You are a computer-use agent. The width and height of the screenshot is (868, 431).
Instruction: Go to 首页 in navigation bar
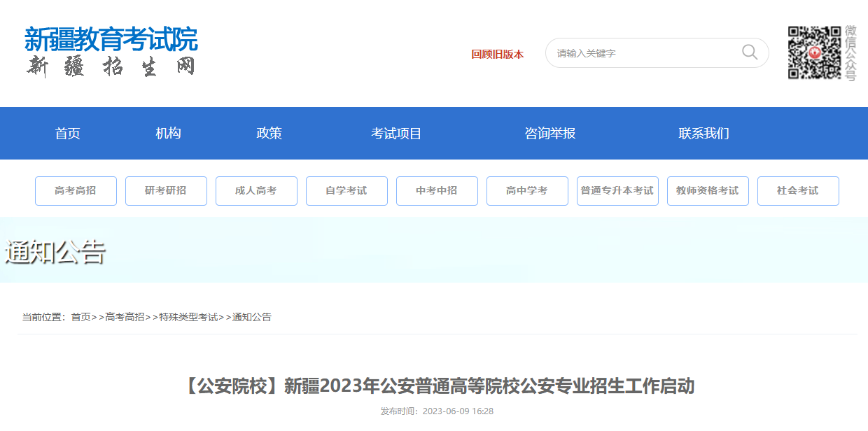(68, 134)
